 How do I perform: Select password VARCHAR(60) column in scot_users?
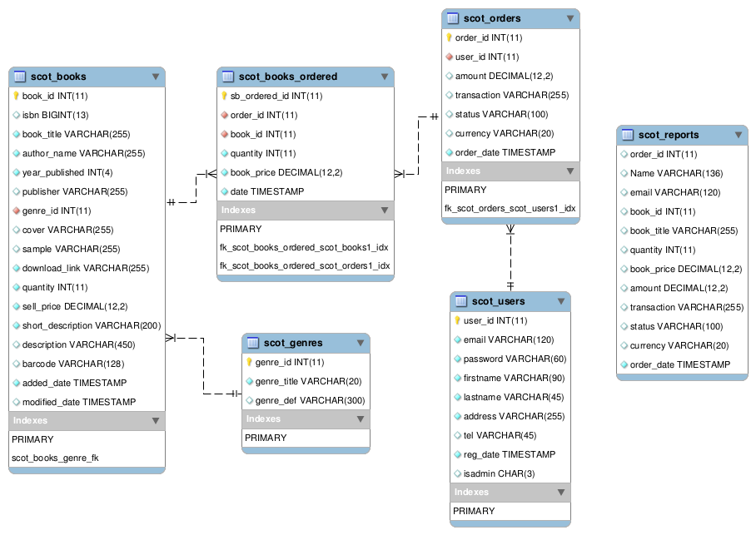tap(510, 359)
